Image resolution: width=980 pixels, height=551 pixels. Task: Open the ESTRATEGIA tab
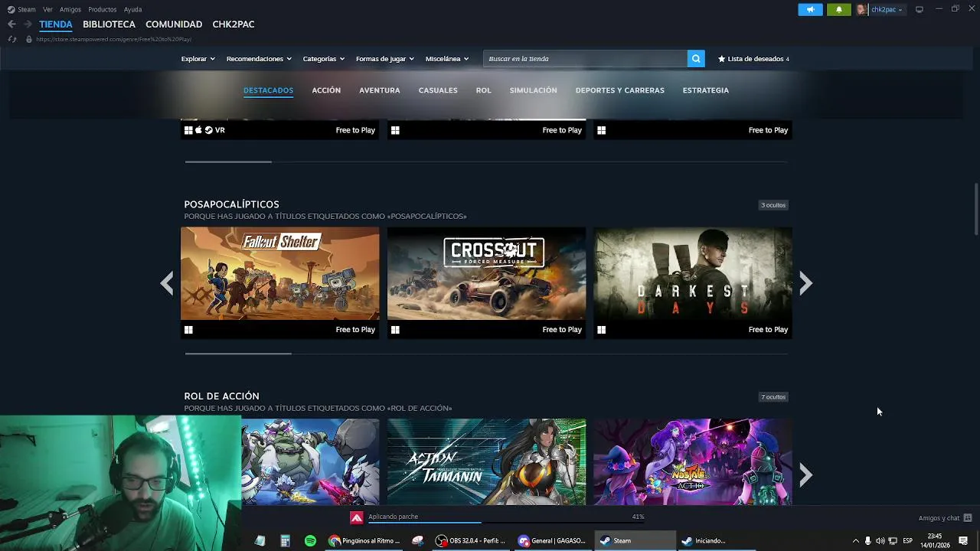click(x=706, y=90)
